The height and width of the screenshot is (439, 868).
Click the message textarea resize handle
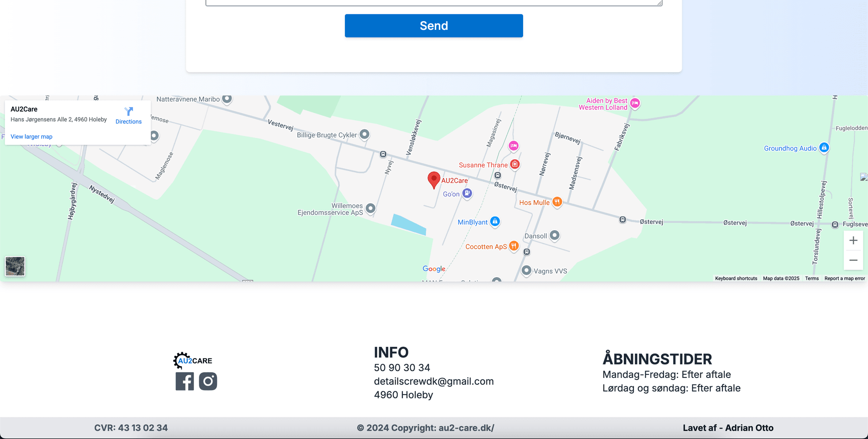(x=660, y=3)
